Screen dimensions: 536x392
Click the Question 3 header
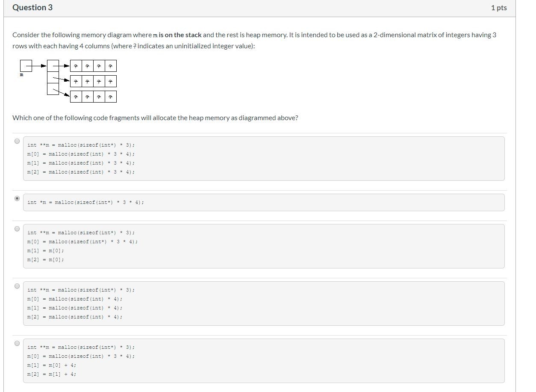[32, 7]
